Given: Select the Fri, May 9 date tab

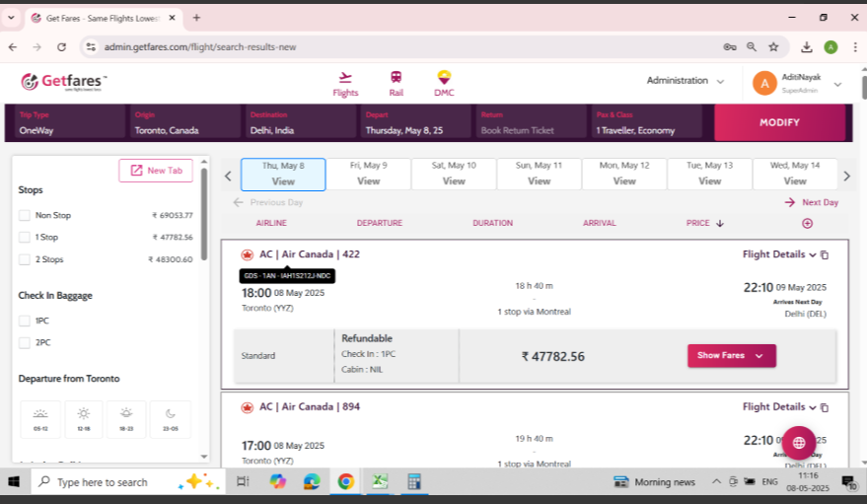Looking at the screenshot, I should click(368, 174).
